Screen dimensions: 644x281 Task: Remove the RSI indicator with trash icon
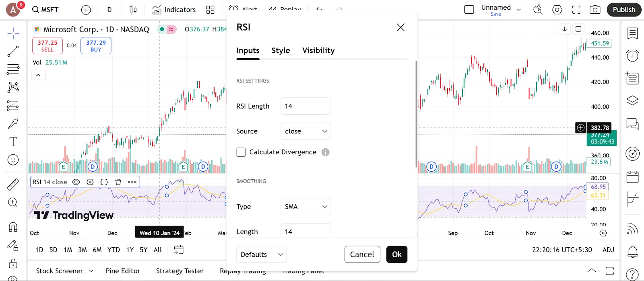(118, 182)
